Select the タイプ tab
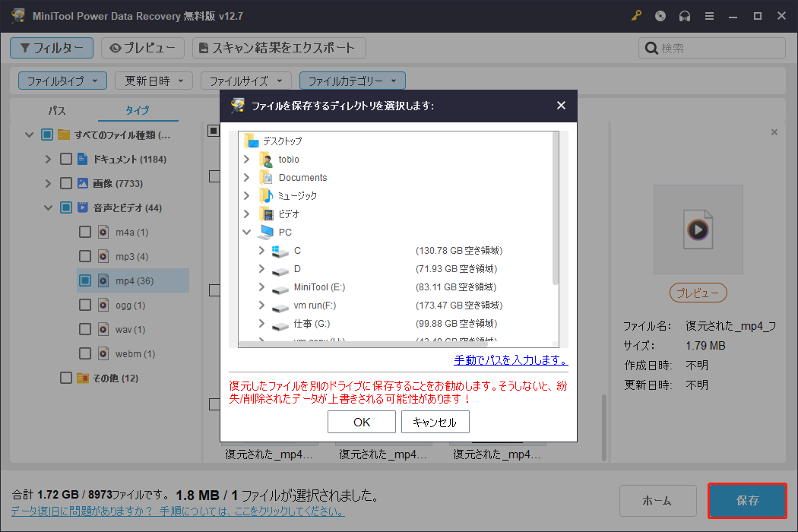Image resolution: width=798 pixels, height=532 pixels. 138,109
